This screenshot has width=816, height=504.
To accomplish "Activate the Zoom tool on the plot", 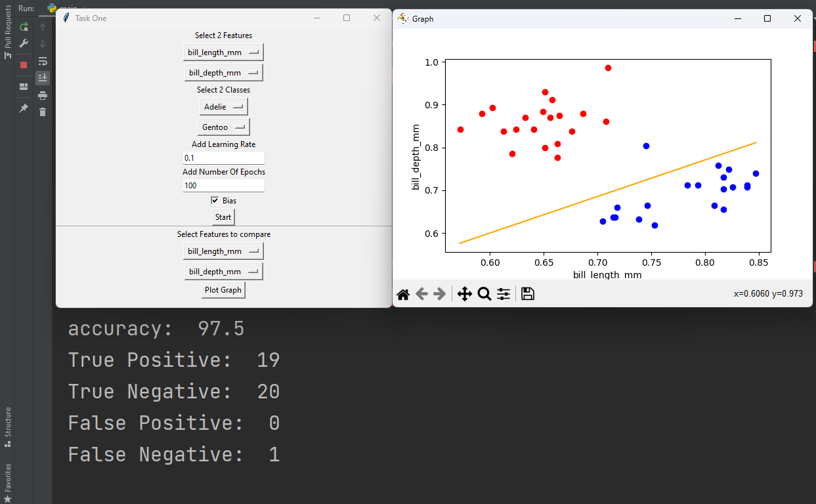I will [484, 293].
